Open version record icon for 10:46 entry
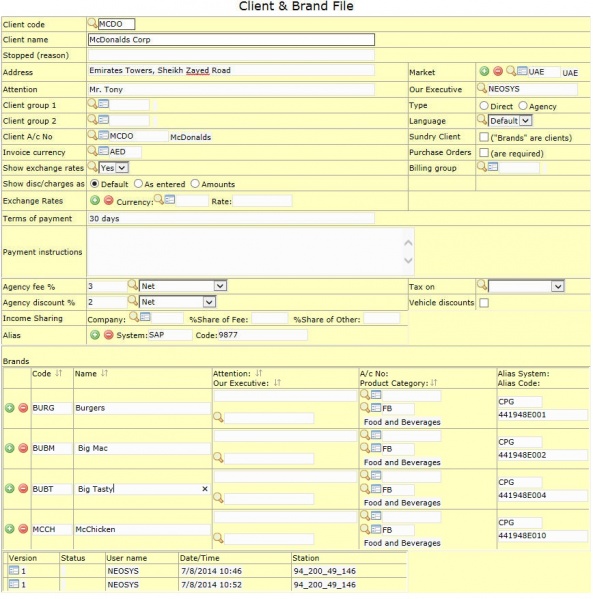 [14, 570]
